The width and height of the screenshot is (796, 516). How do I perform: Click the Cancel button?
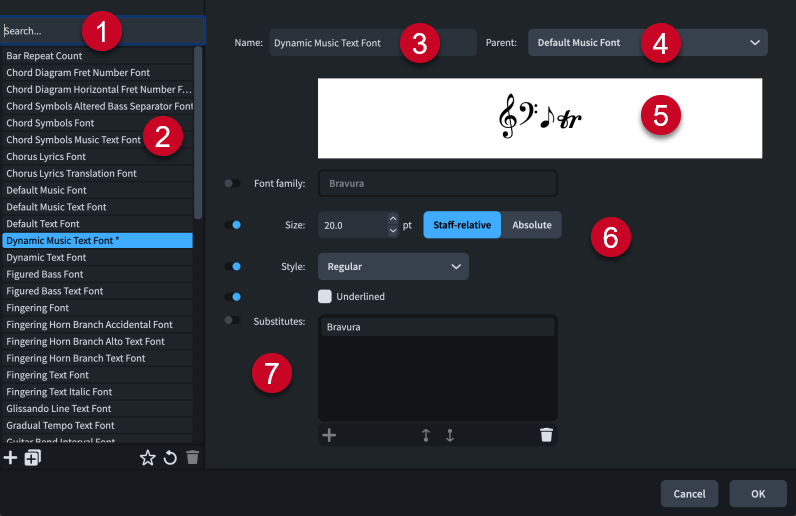689,494
